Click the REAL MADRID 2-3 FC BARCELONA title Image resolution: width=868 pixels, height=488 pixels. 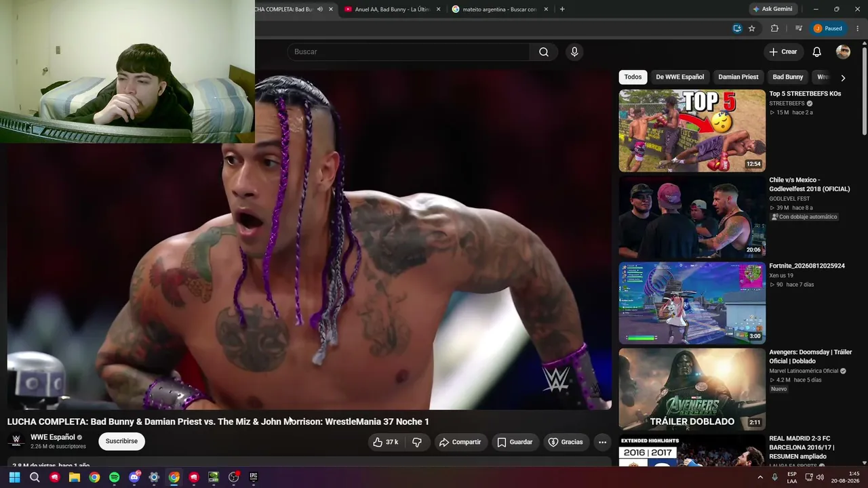pyautogui.click(x=802, y=447)
